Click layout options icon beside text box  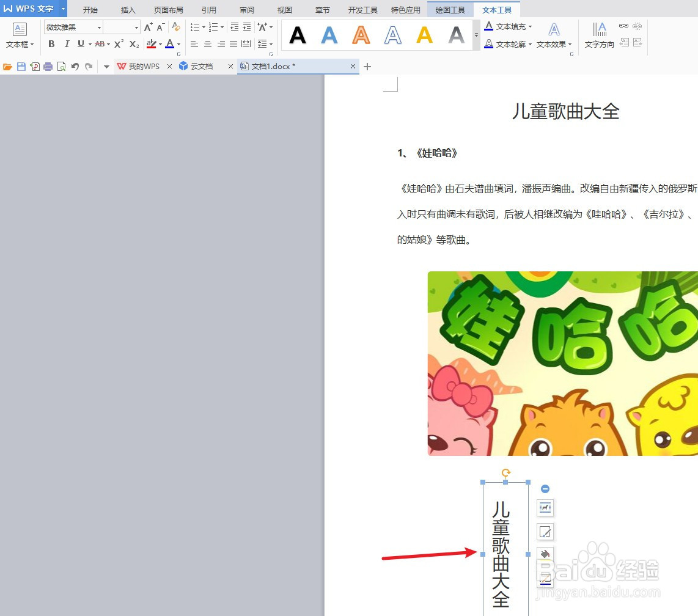tap(545, 507)
